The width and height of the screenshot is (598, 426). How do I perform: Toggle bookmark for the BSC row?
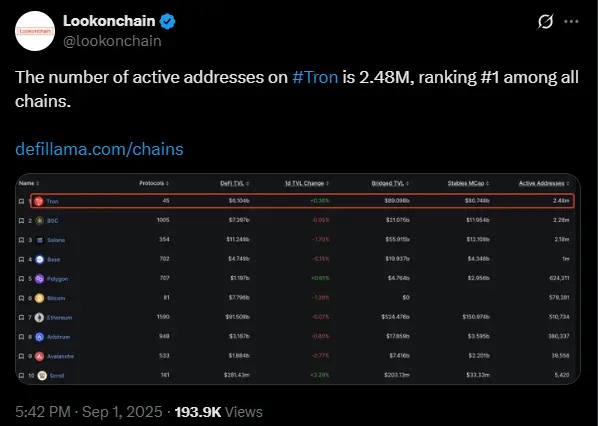click(x=22, y=220)
